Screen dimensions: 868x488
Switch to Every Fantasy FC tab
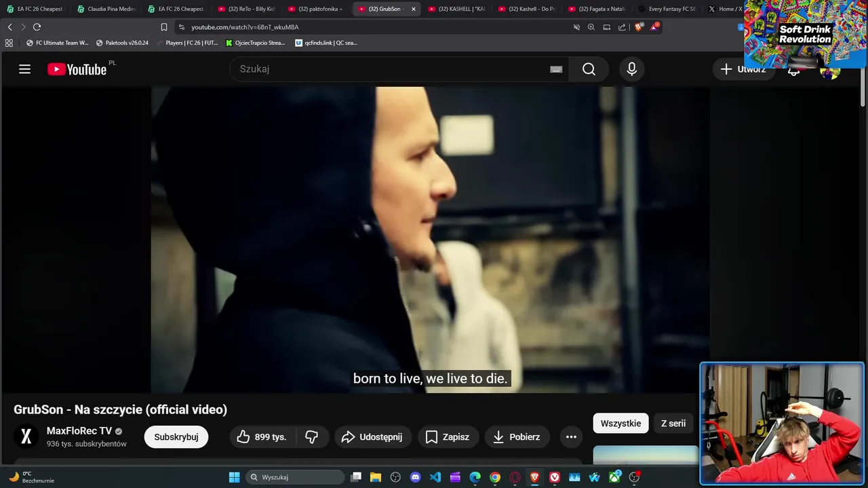coord(667,9)
